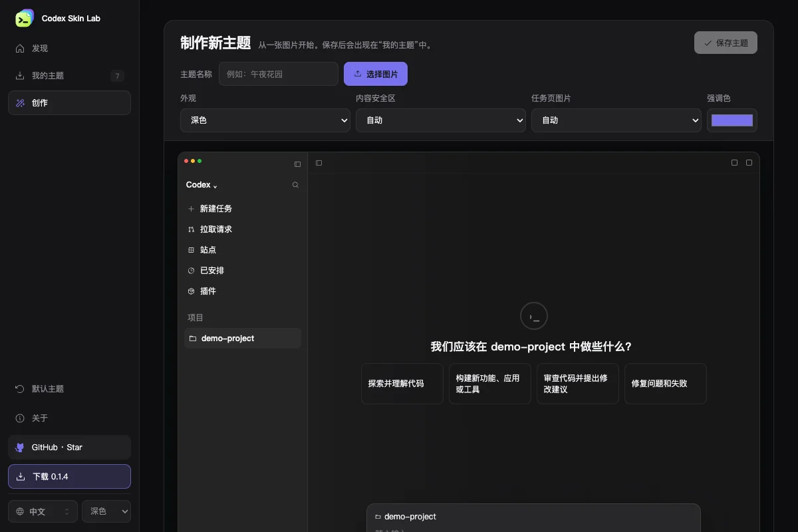The image size is (798, 532).
Task: Click the checkmark icon in 保存主题
Action: point(708,43)
